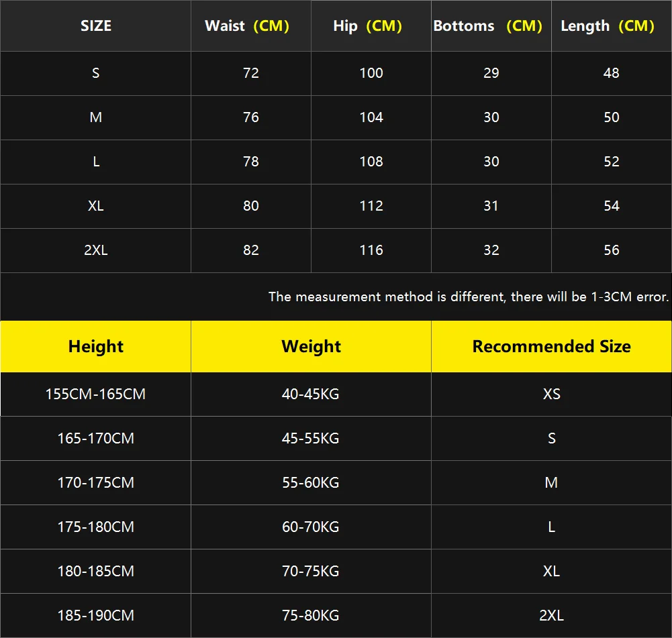Click height 170-175CM
This screenshot has width=672, height=638.
96,483
